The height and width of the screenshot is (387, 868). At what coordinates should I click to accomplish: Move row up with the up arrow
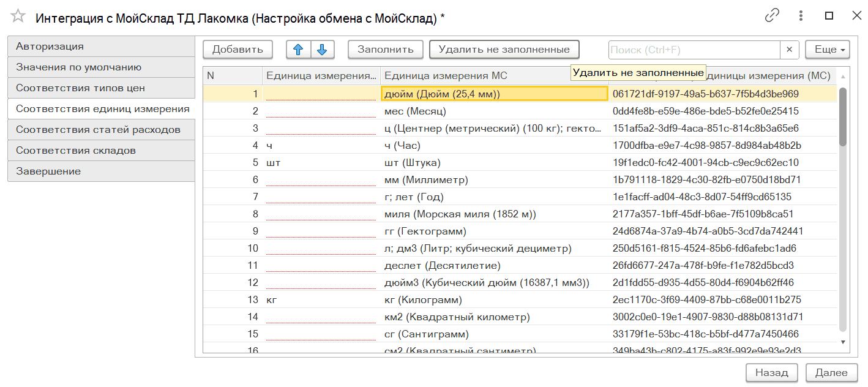point(299,50)
